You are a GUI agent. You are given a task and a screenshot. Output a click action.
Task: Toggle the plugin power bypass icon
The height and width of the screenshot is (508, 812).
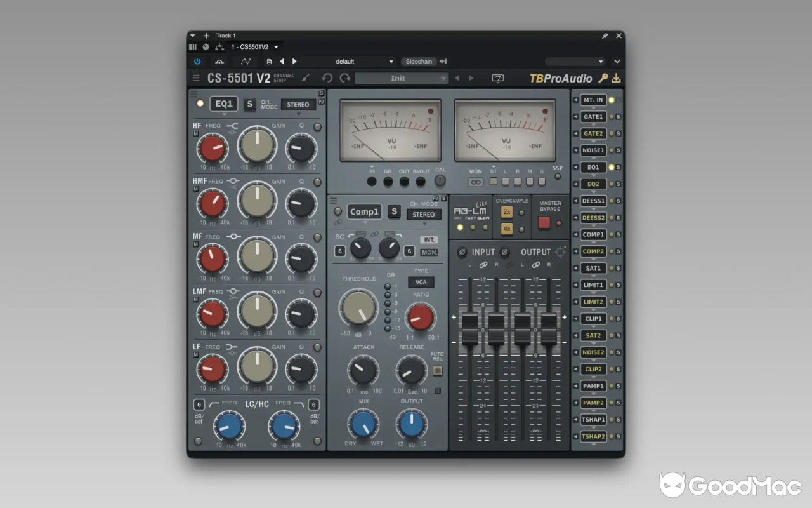pos(197,62)
